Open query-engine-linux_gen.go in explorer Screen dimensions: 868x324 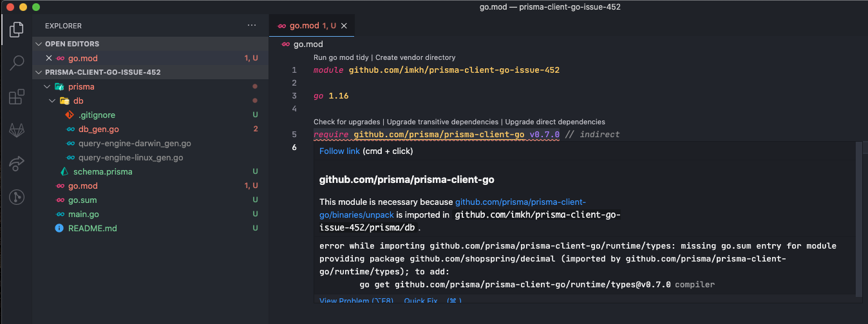coord(131,157)
